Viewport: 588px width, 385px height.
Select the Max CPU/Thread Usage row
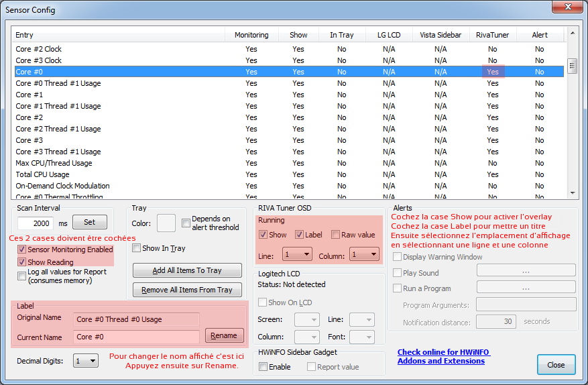coord(289,163)
